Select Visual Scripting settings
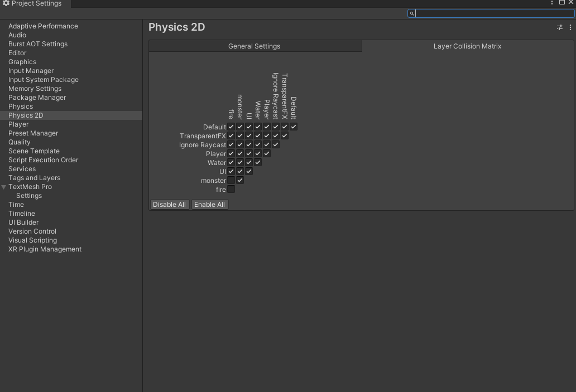This screenshot has width=576, height=392. pyautogui.click(x=33, y=240)
